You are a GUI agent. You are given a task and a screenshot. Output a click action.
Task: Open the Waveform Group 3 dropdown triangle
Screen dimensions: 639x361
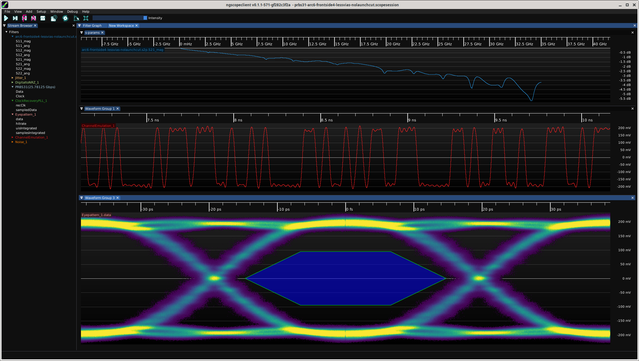pos(82,198)
